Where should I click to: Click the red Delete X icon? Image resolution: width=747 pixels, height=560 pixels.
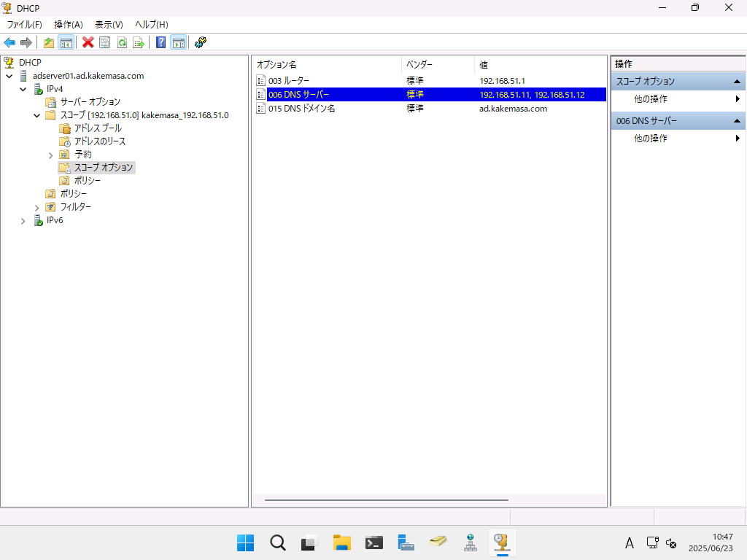pyautogui.click(x=88, y=43)
